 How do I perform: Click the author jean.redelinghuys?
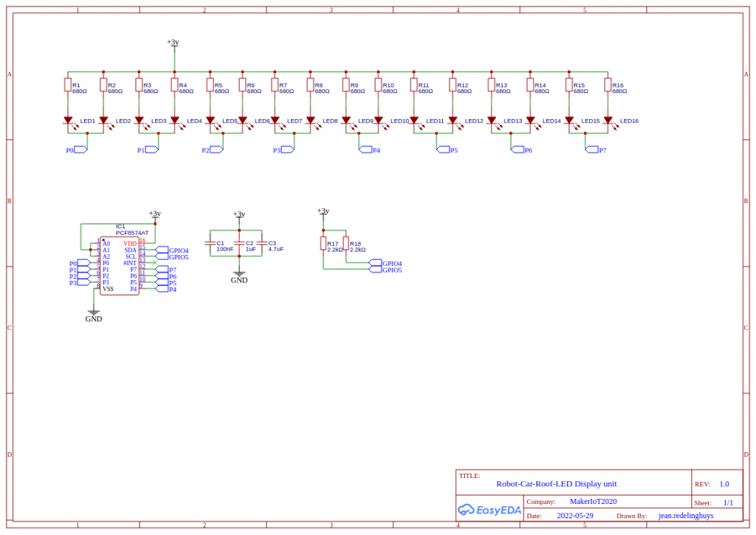pyautogui.click(x=686, y=516)
